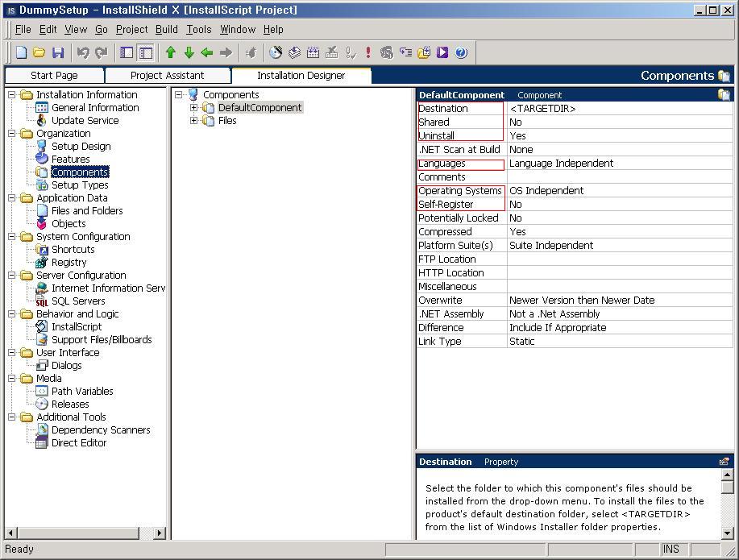739x560 pixels.
Task: Collapse the System Configuration tree node
Action: (x=12, y=237)
